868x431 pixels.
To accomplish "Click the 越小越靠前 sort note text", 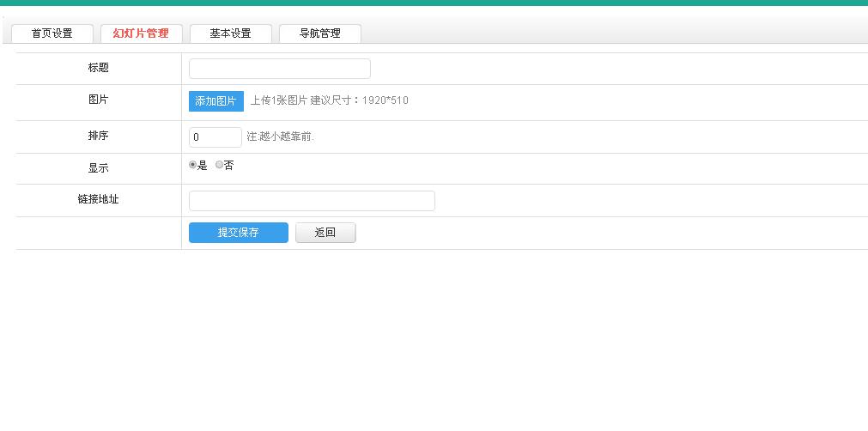I will [x=281, y=137].
